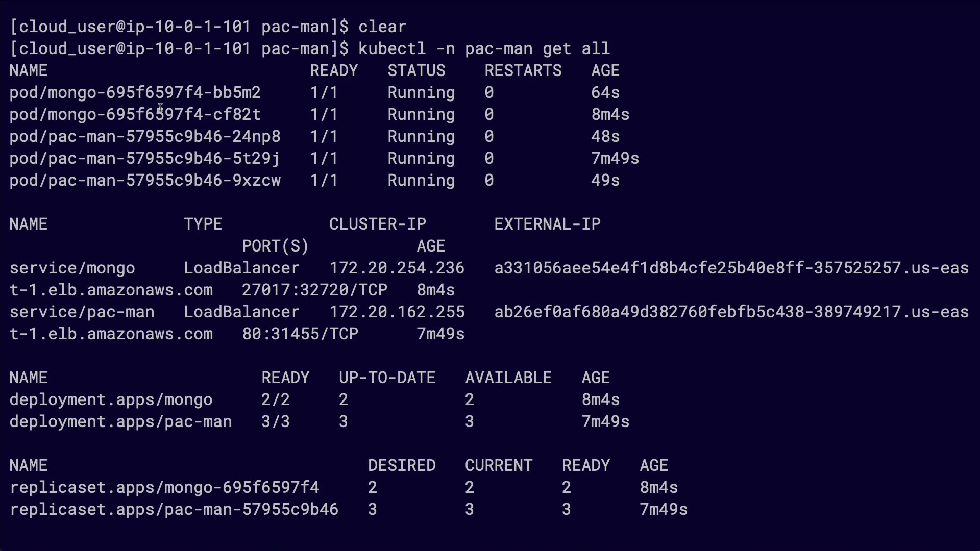
Task: Click the pac-man service external ELB hostname
Action: pyautogui.click(x=731, y=312)
